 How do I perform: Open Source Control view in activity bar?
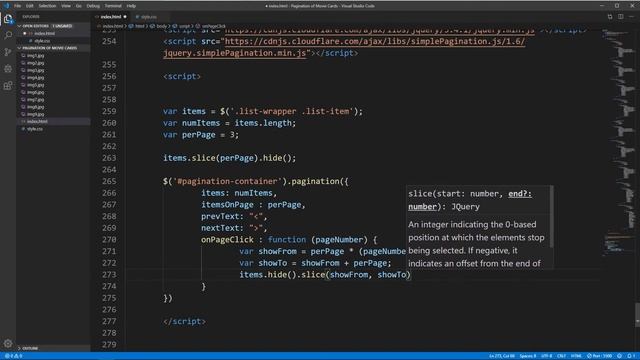pyautogui.click(x=8, y=52)
